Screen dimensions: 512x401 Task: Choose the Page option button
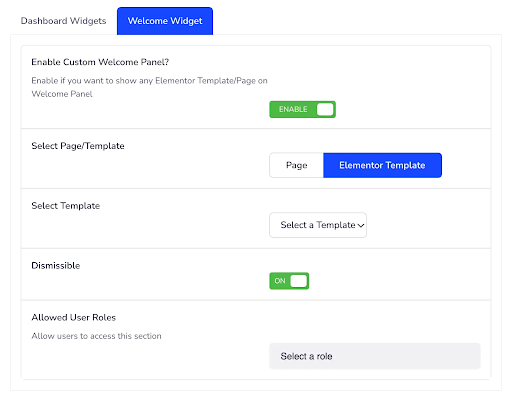click(296, 165)
